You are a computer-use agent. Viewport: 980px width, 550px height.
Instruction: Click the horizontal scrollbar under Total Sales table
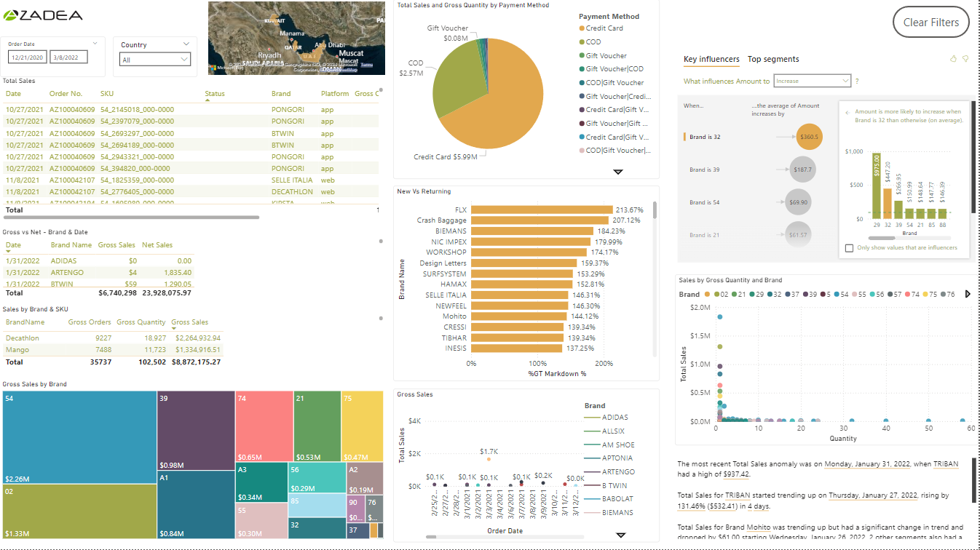tap(132, 217)
